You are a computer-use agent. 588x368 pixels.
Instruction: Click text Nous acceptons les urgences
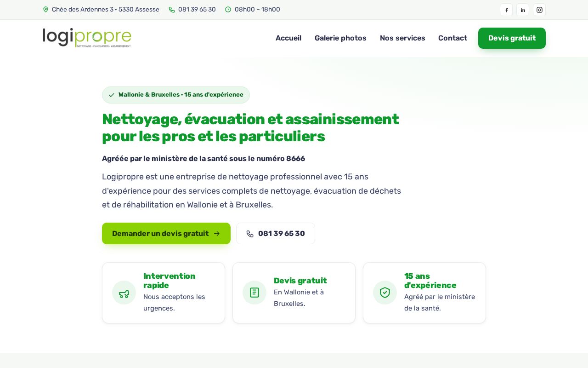(174, 303)
